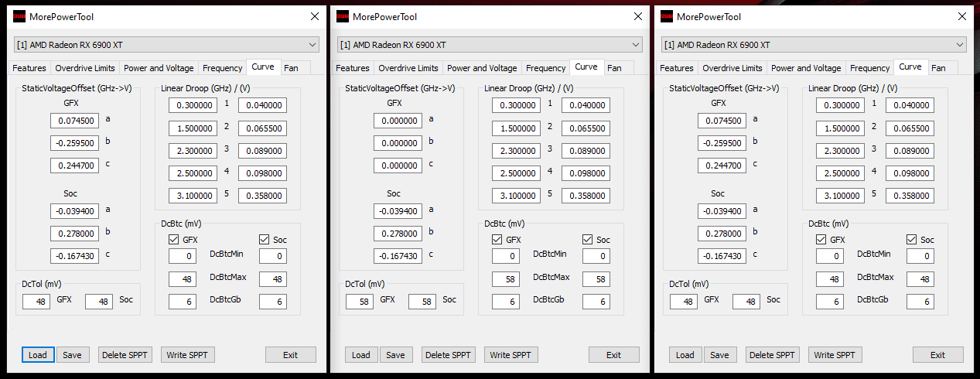Open Radeon RX 6900 XT dropdown in right window
Image resolution: width=980 pixels, height=379 pixels.
tap(814, 44)
